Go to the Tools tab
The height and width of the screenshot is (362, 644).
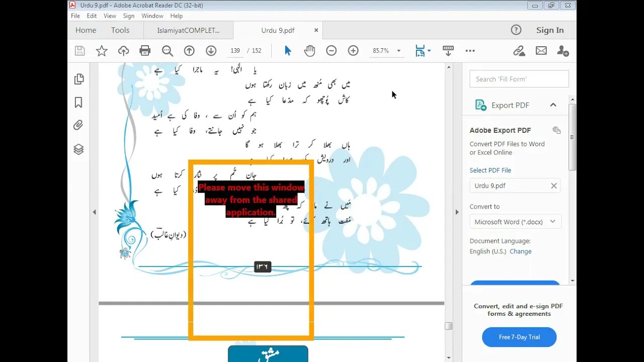click(x=120, y=30)
